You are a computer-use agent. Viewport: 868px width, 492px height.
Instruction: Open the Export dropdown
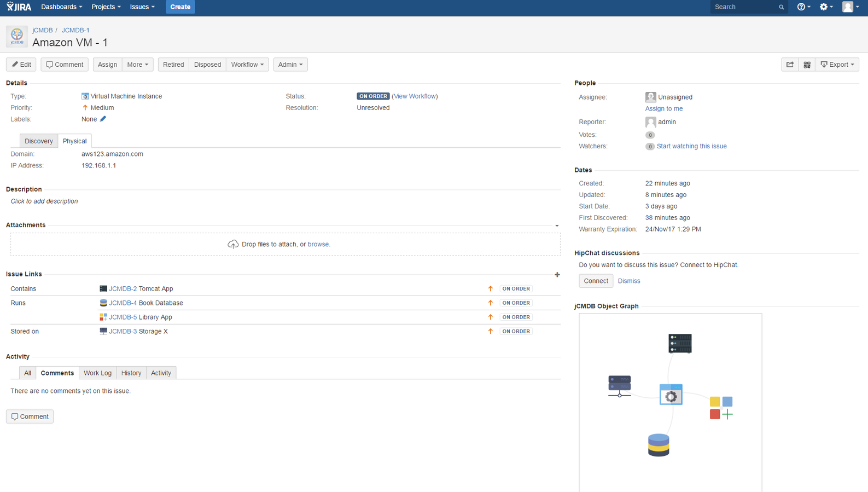(x=837, y=65)
